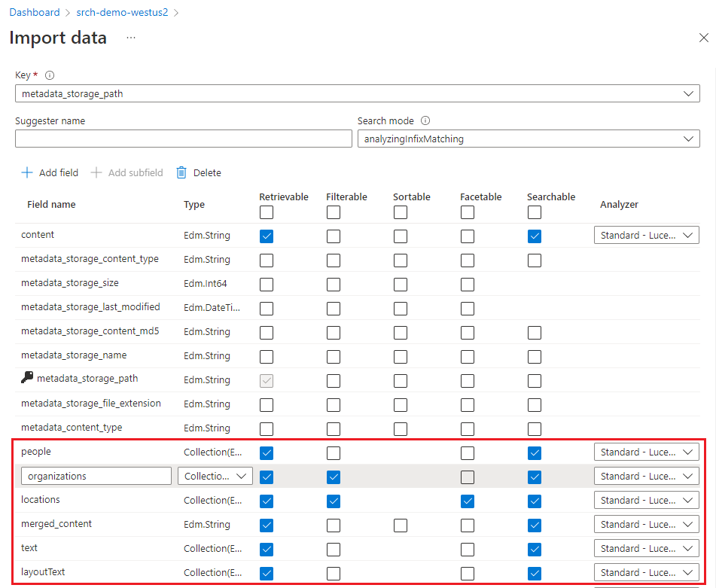
Task: Uncheck Retrievable for the content field
Action: (x=267, y=236)
